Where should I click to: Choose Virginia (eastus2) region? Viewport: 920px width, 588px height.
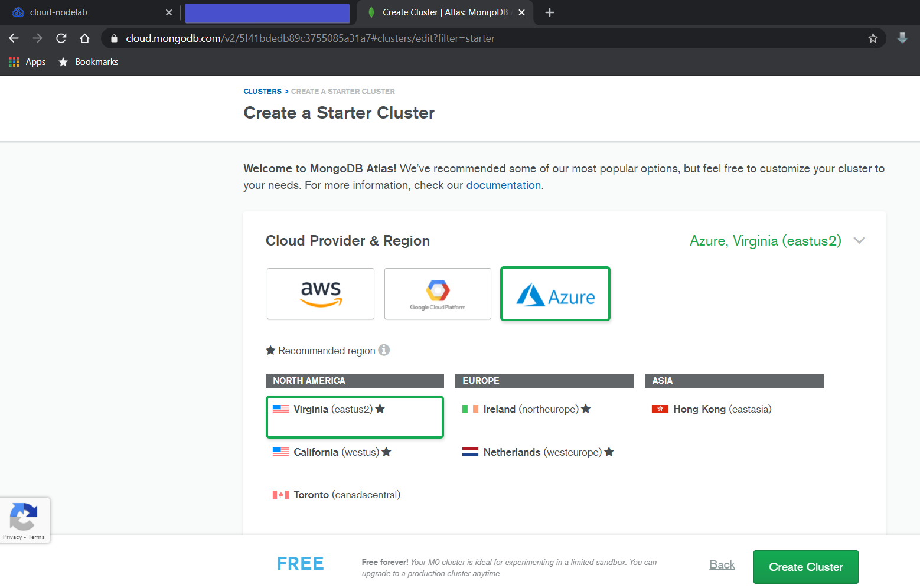coord(355,417)
